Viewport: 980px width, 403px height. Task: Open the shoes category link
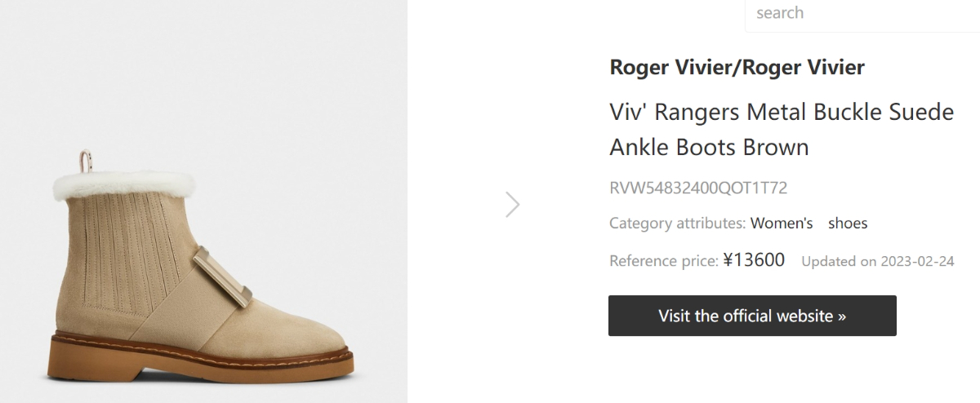(848, 223)
